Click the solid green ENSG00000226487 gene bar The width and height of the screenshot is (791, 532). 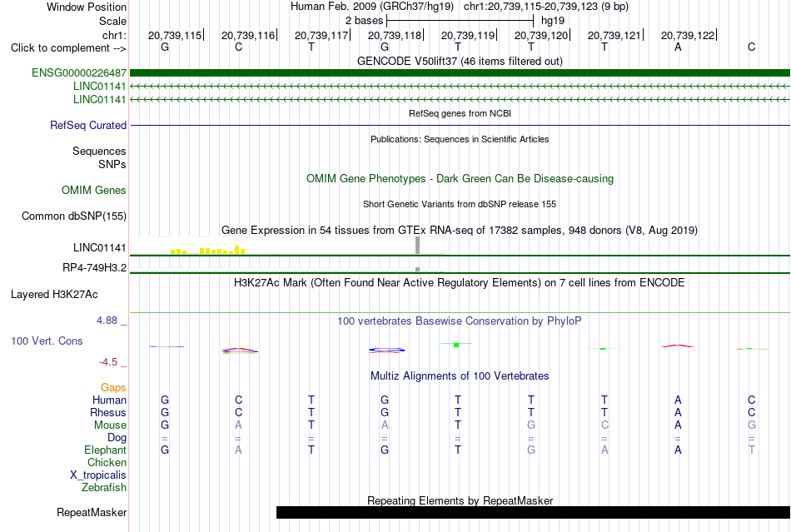pos(460,72)
